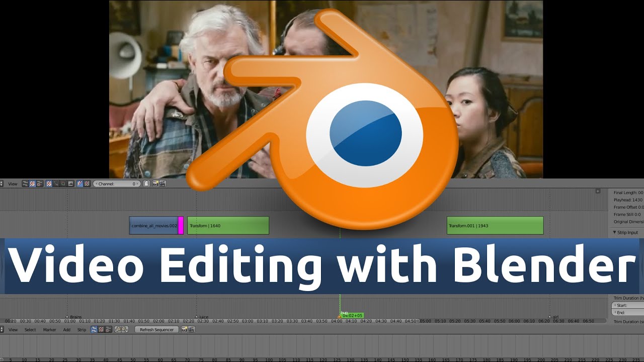Toggle the ghost overlay icon beside Channel
The height and width of the screenshot is (362, 644).
[x=146, y=184]
